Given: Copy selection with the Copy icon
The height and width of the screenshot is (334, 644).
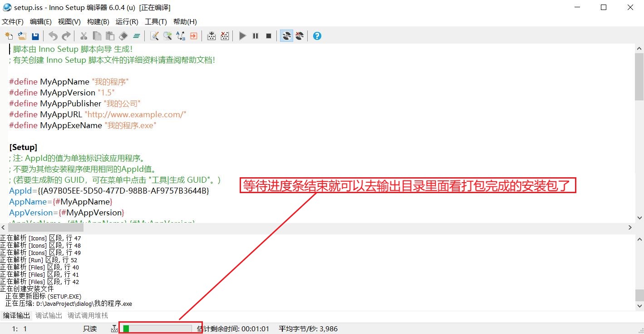Looking at the screenshot, I should click(97, 36).
